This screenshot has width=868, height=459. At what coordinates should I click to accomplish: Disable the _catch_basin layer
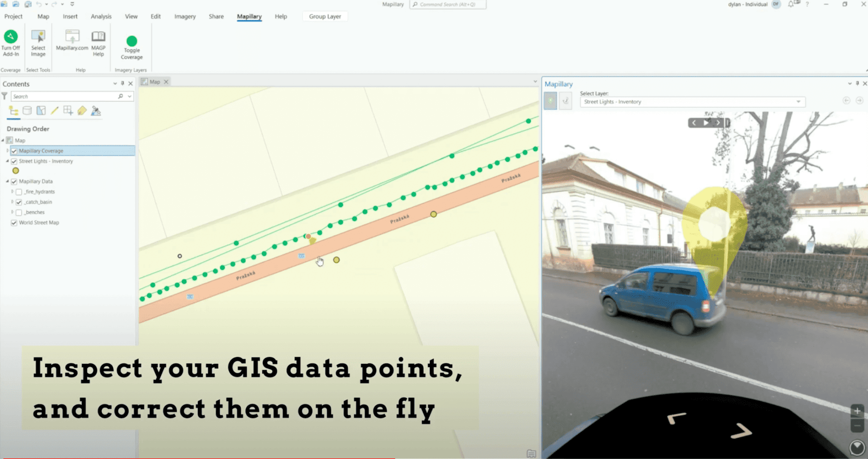coord(19,202)
